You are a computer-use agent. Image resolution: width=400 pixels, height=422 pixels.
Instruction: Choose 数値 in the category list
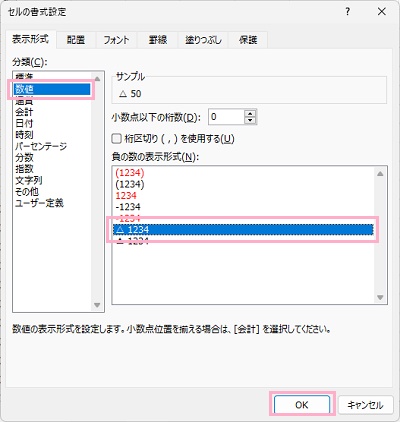[x=52, y=89]
